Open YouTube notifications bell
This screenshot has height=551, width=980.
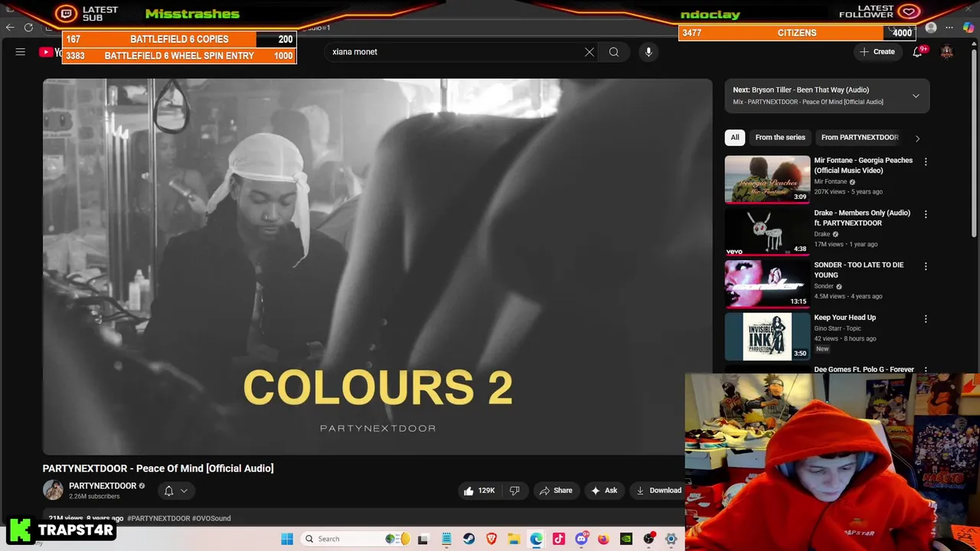point(917,52)
